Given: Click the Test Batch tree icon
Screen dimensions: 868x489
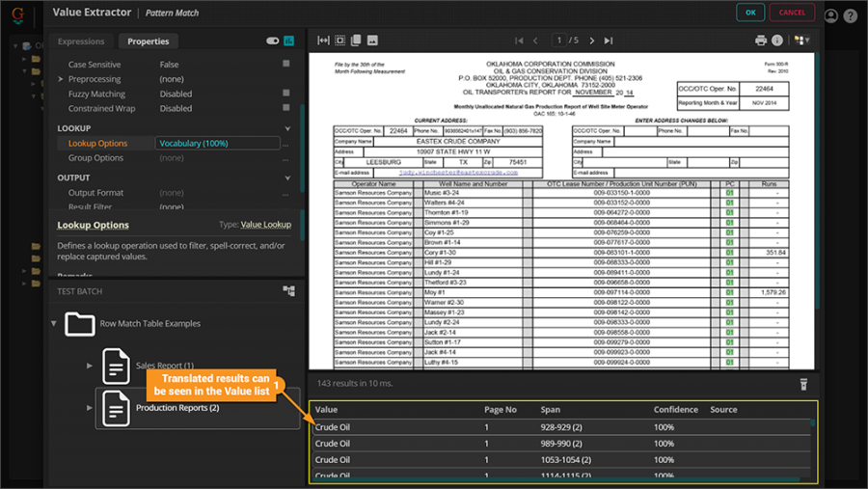Looking at the screenshot, I should (288, 290).
